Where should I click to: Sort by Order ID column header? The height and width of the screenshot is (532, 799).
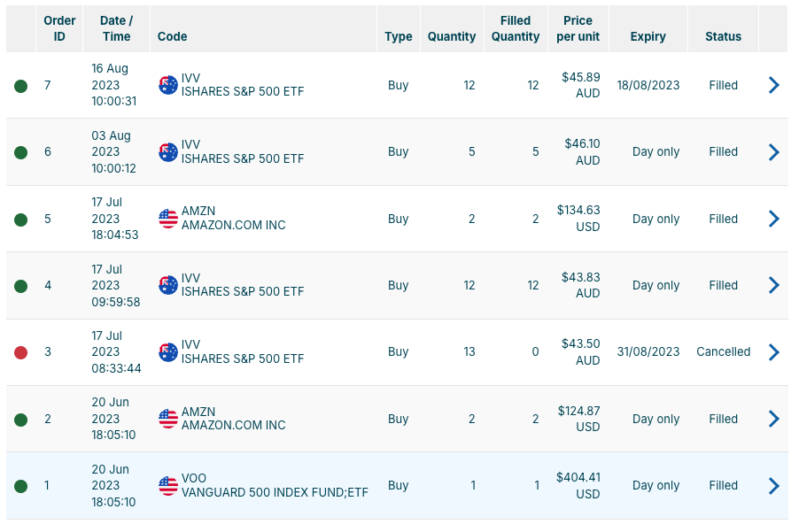coord(59,28)
